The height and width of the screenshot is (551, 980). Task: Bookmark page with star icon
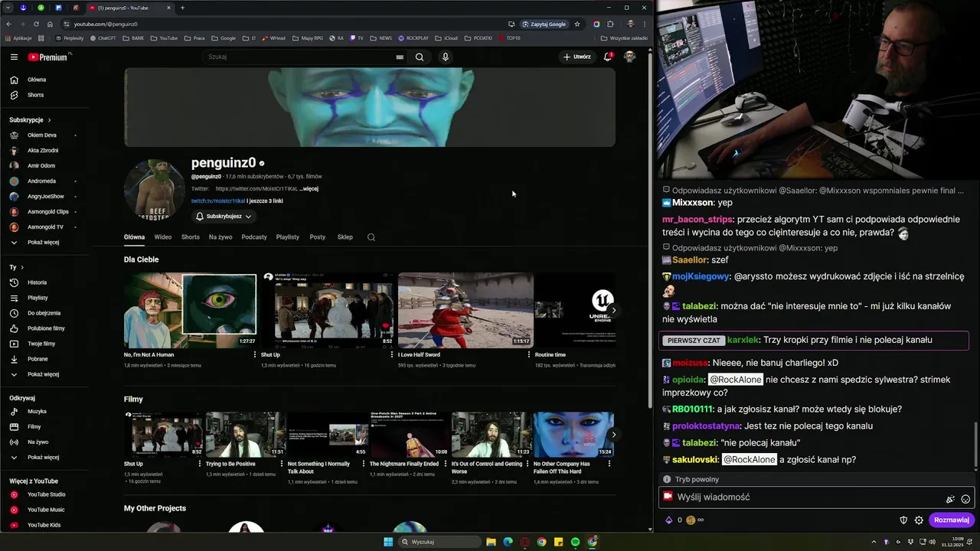click(577, 24)
